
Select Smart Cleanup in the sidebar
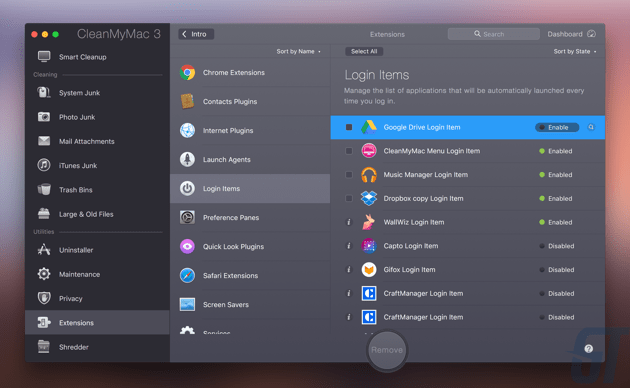97,57
